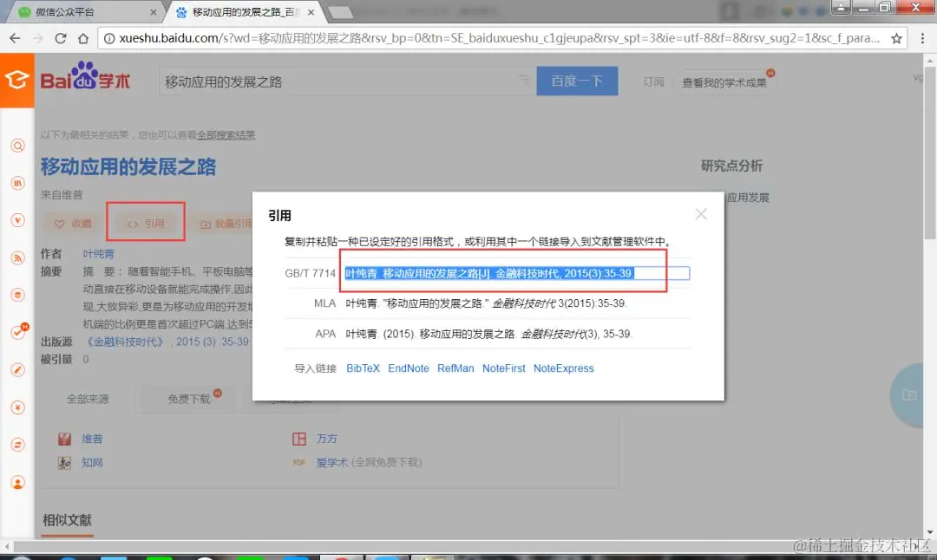Click the sidebar yen currency icon
This screenshot has height=560, width=937.
(x=18, y=407)
